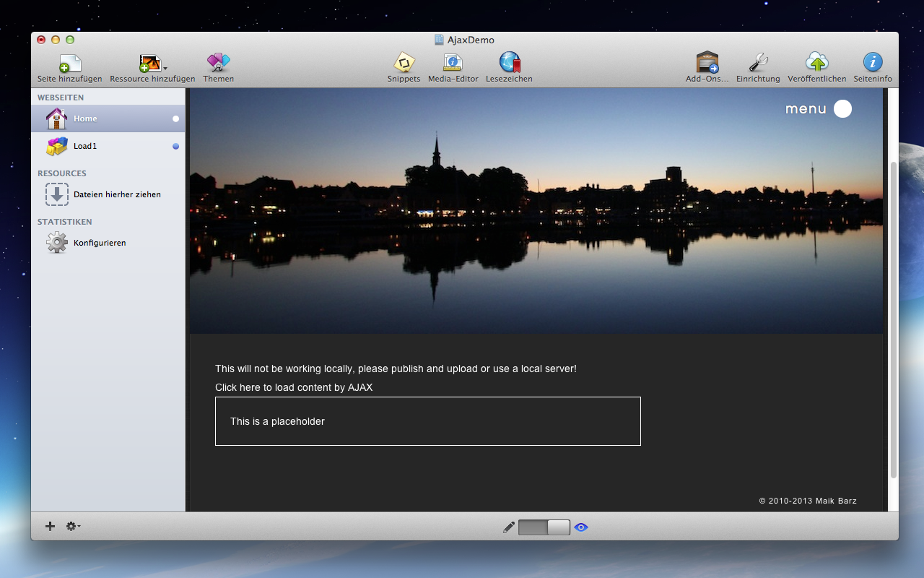Image resolution: width=924 pixels, height=578 pixels.
Task: Click the vertical scrollbar of the preview
Action: pos(893,319)
